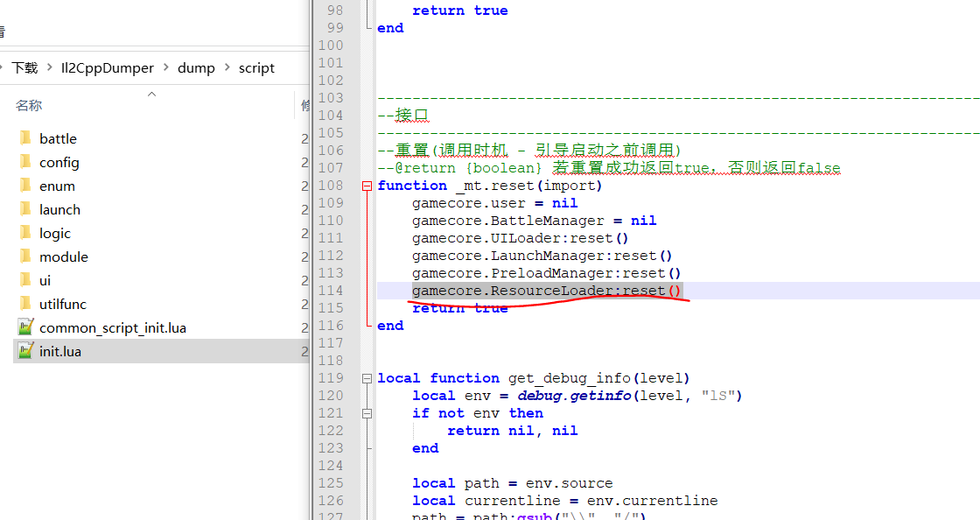
Task: Click the common_script_init.lua file icon
Action: pos(25,327)
